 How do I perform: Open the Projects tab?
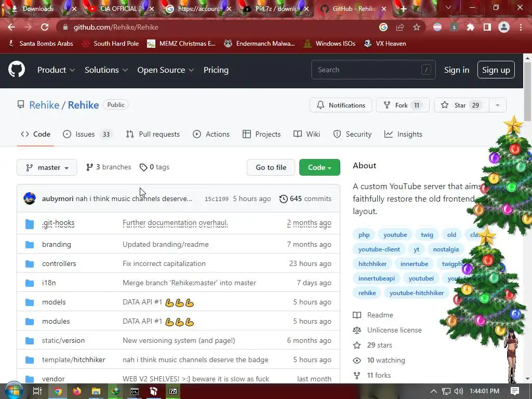point(262,135)
